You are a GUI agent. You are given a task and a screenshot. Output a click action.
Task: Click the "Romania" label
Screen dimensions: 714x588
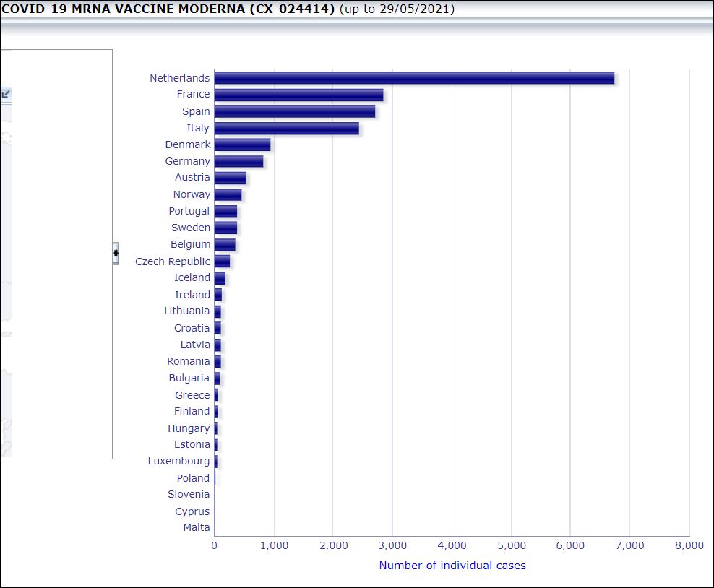[188, 361]
